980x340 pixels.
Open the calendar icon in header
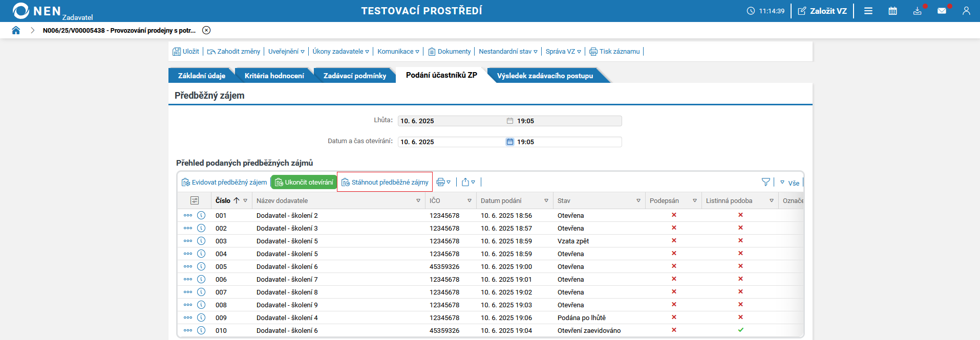pyautogui.click(x=893, y=11)
